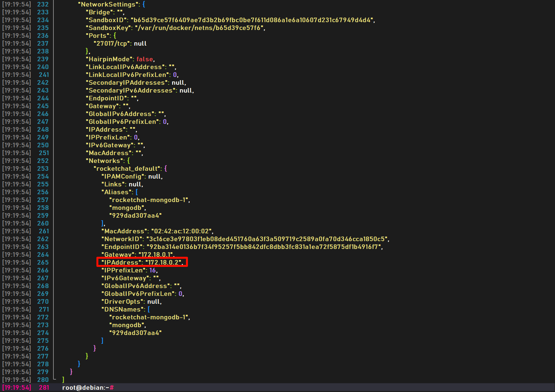Viewport: 555px width, 392px height.
Task: Click the "IPAddress" key on line 248
Action: (106, 130)
